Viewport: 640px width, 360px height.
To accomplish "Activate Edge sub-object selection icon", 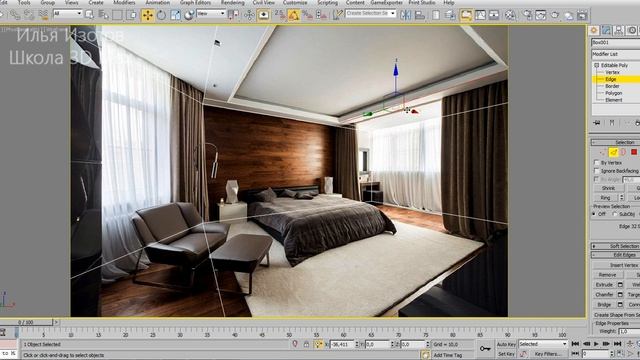I will pyautogui.click(x=613, y=152).
